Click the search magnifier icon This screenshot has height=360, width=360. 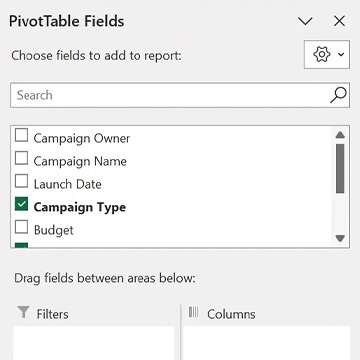[338, 95]
